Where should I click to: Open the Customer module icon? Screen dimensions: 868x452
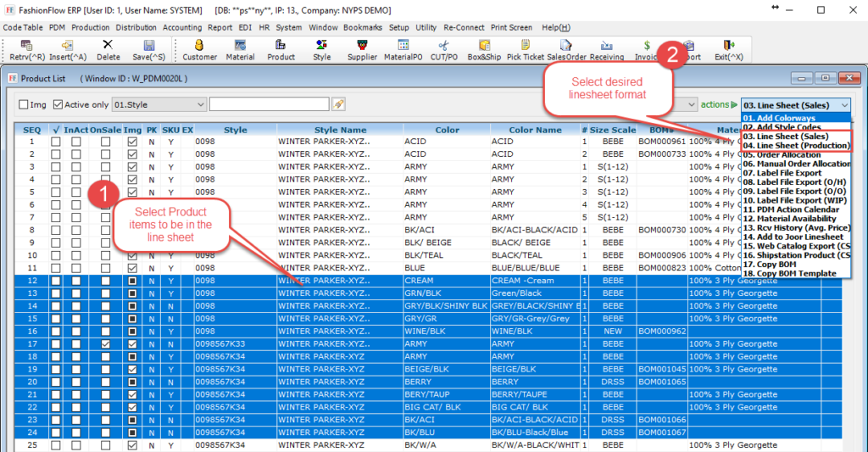click(199, 45)
